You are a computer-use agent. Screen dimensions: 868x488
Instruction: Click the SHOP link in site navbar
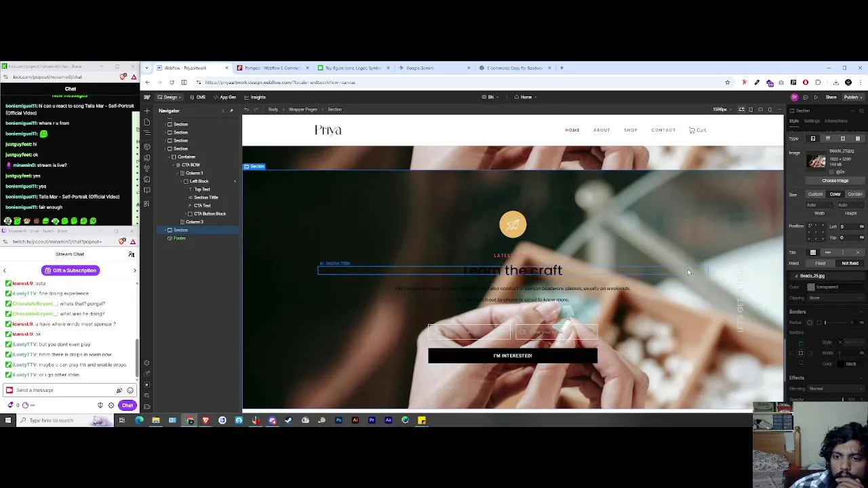tap(631, 130)
